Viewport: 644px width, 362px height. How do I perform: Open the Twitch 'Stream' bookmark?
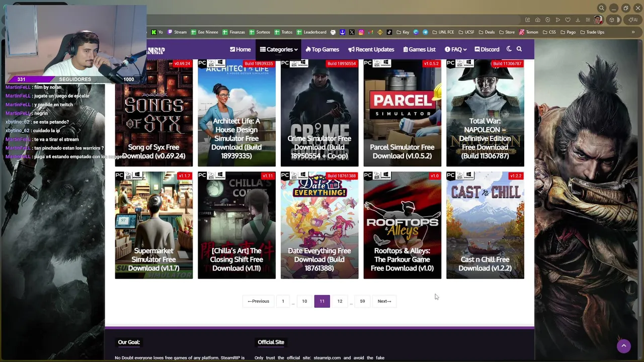click(x=177, y=32)
